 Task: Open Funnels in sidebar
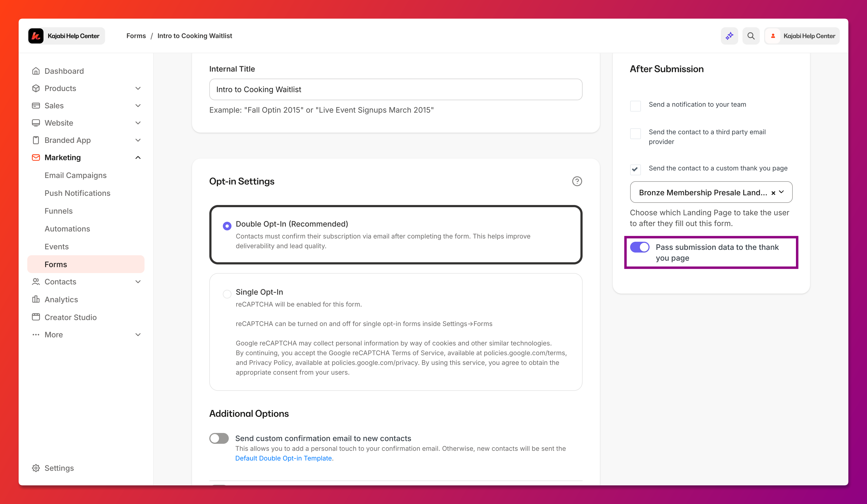point(59,211)
